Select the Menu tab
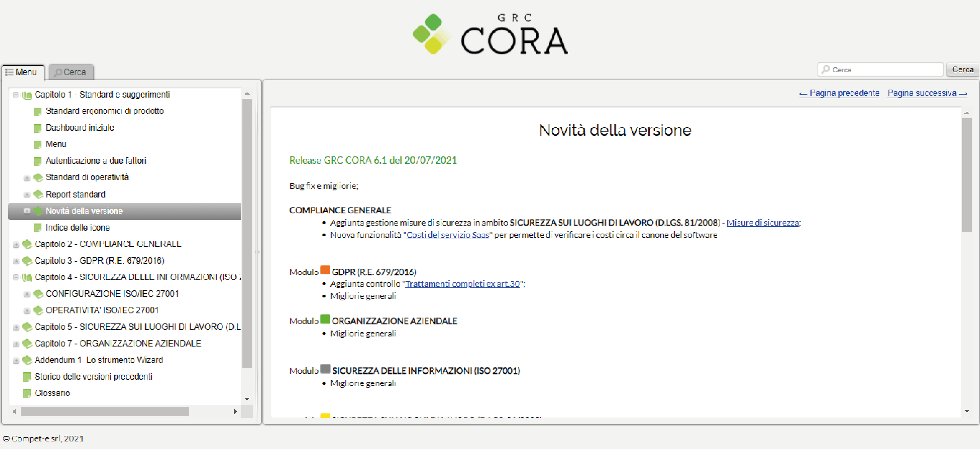The height and width of the screenshot is (450, 980). click(22, 72)
